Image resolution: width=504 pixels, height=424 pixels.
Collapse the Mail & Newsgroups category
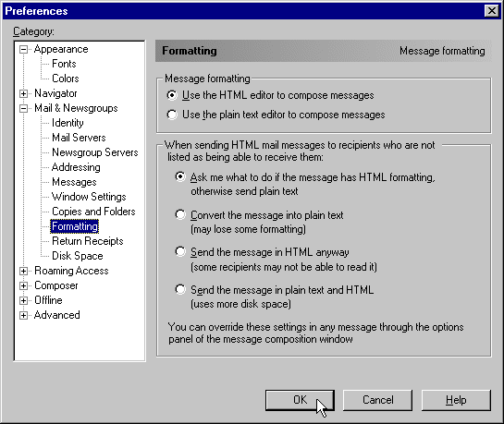pos(23,108)
